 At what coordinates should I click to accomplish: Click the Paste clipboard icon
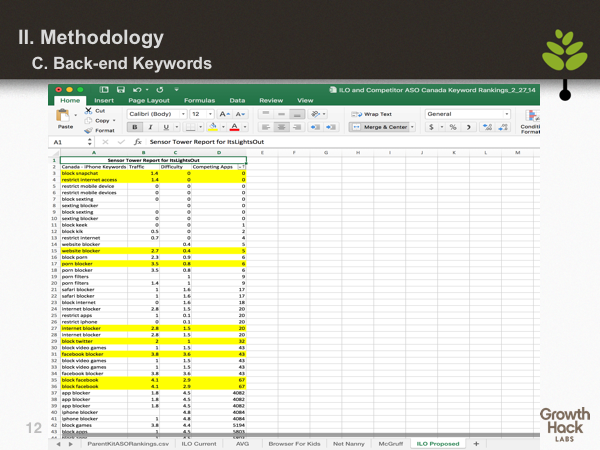coord(63,115)
